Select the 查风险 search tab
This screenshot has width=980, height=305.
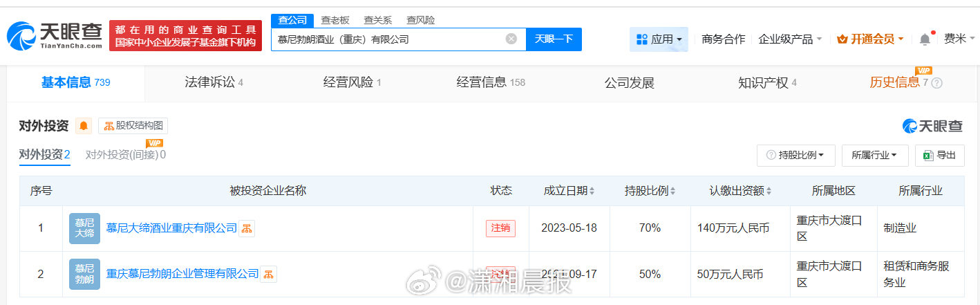tap(421, 20)
